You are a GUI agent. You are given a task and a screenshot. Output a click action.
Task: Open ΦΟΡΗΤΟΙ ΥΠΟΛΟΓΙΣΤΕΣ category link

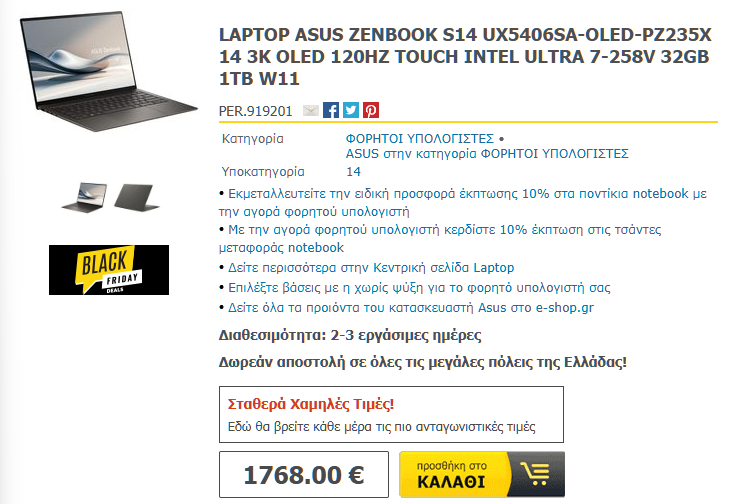pyautogui.click(x=419, y=139)
